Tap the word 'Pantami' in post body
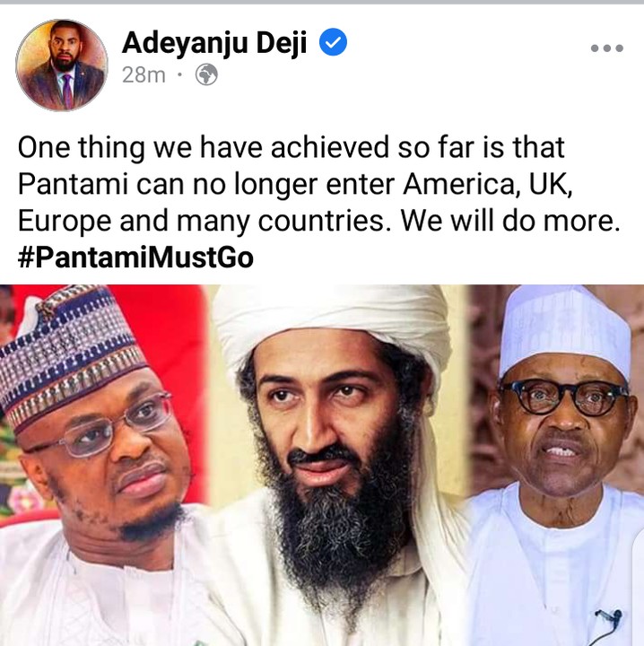The image size is (644, 646). (x=73, y=184)
